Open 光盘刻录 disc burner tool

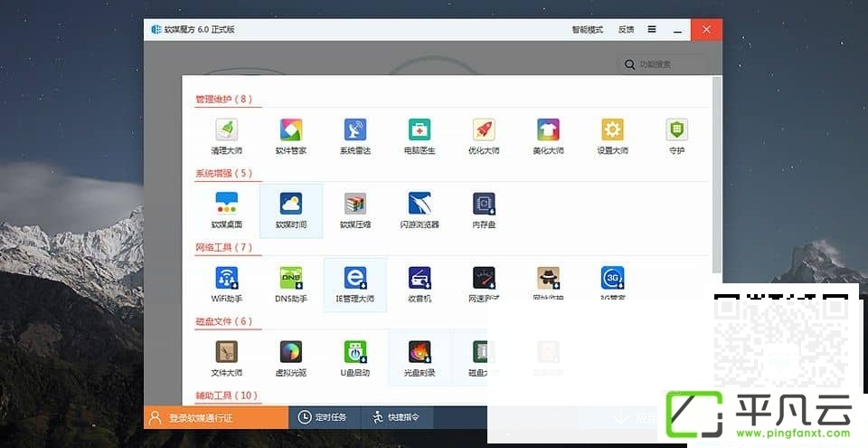pyautogui.click(x=419, y=358)
